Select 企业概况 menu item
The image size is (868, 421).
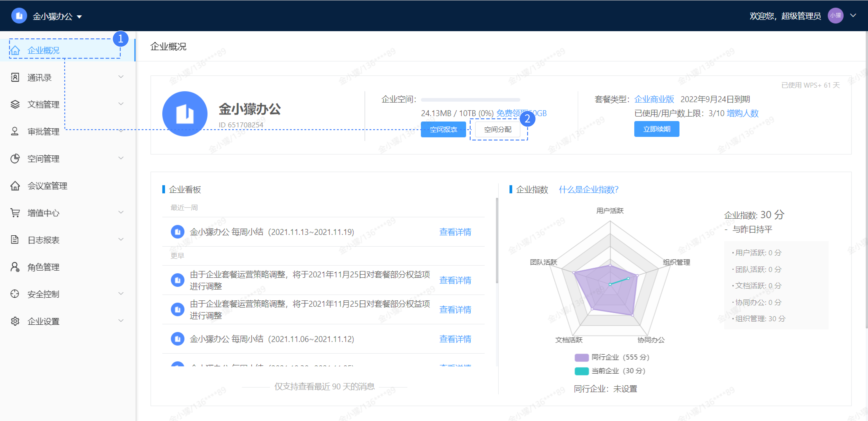coord(67,50)
